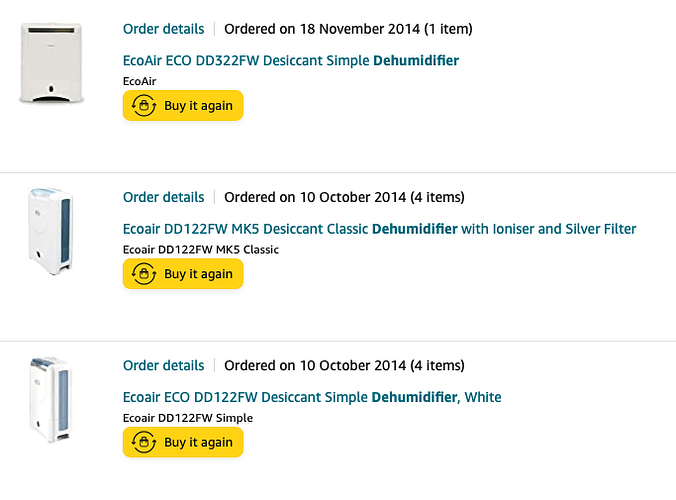Open Order details for DD122FW Simple White item
This screenshot has width=676, height=500.
163,365
